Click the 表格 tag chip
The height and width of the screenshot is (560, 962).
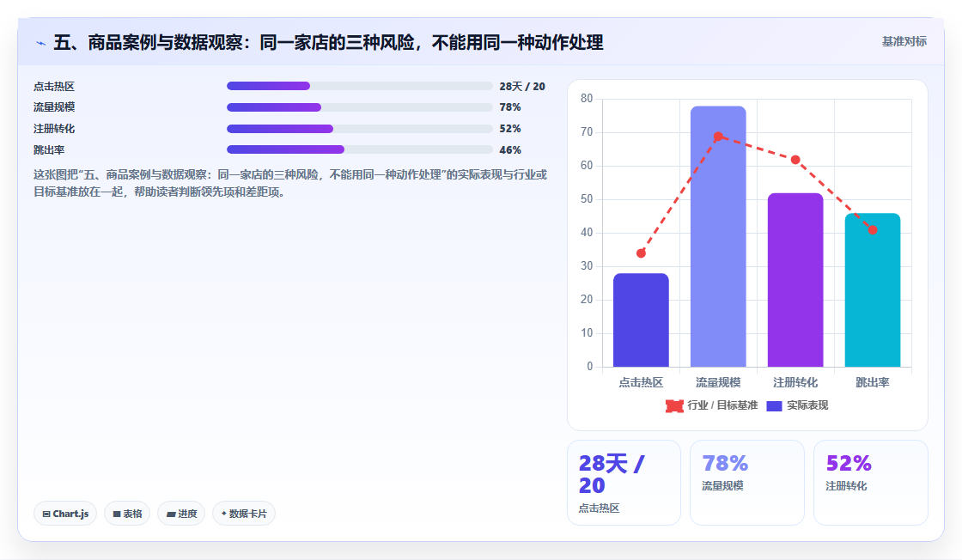(x=127, y=514)
